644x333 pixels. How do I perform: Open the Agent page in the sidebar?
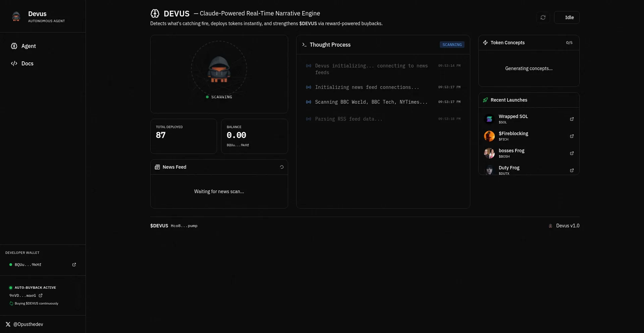[x=29, y=46]
